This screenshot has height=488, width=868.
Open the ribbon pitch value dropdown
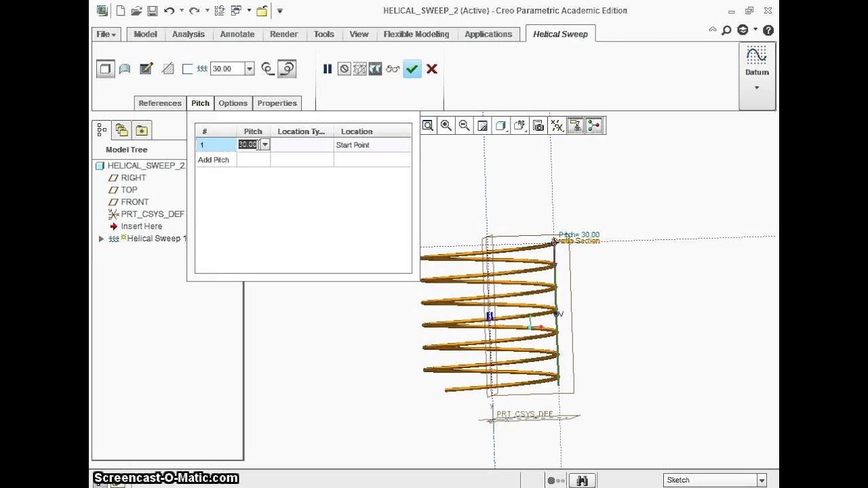[x=250, y=68]
